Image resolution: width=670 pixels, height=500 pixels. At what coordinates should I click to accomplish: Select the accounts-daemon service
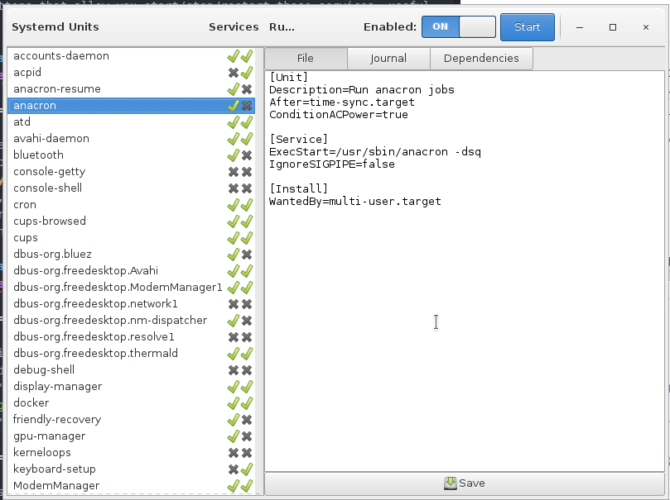(131, 56)
